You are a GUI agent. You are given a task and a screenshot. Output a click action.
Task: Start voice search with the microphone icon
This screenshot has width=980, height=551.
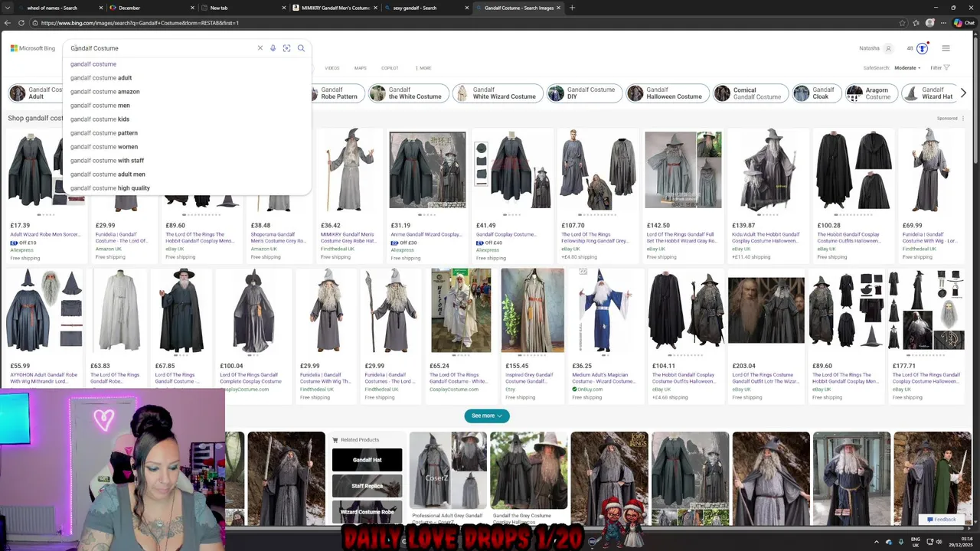click(273, 48)
